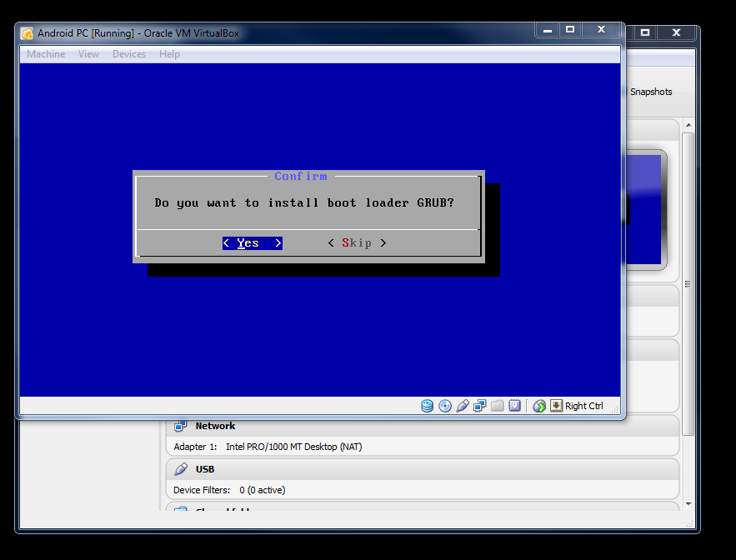Select Skip in the Confirm dialog
The height and width of the screenshot is (560, 736).
(358, 243)
